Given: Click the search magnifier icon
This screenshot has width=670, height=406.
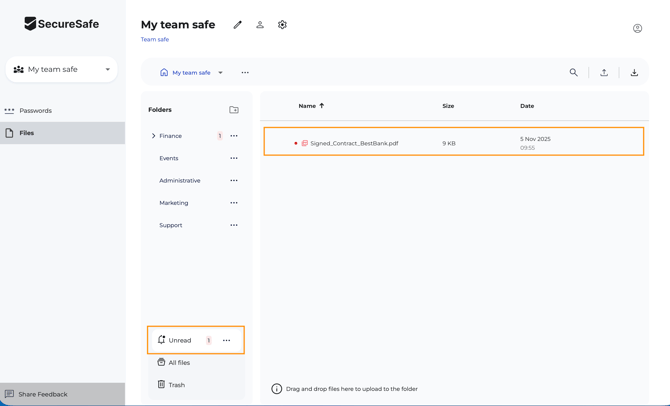Looking at the screenshot, I should [573, 73].
